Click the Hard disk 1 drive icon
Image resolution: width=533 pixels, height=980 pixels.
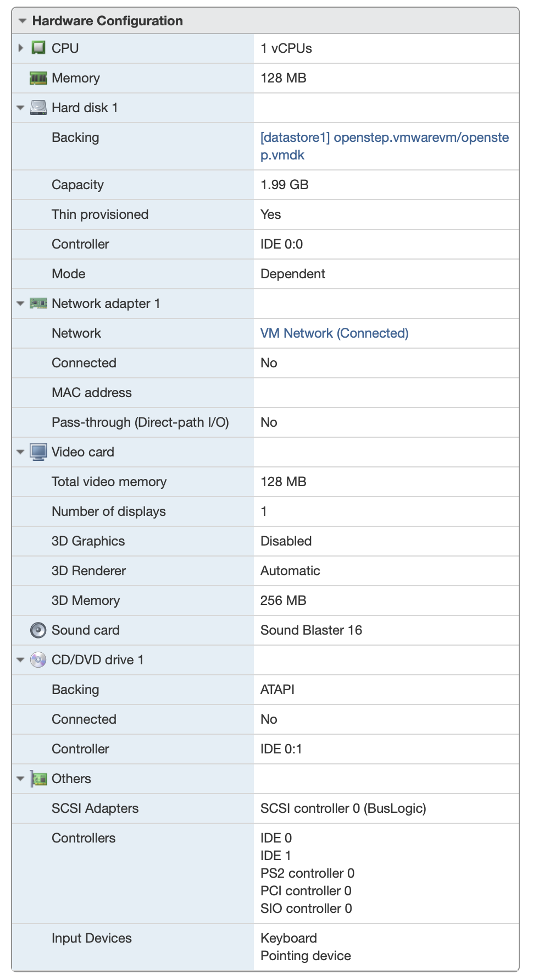point(38,108)
